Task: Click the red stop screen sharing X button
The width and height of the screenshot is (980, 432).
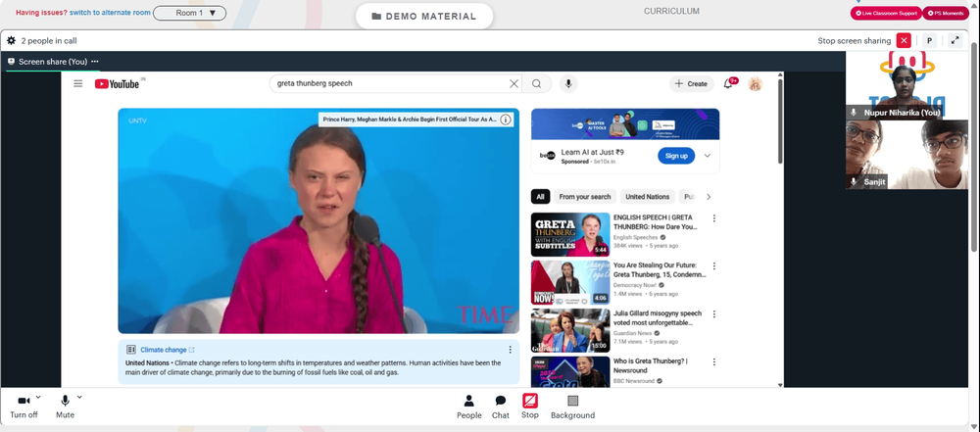Action: click(904, 40)
